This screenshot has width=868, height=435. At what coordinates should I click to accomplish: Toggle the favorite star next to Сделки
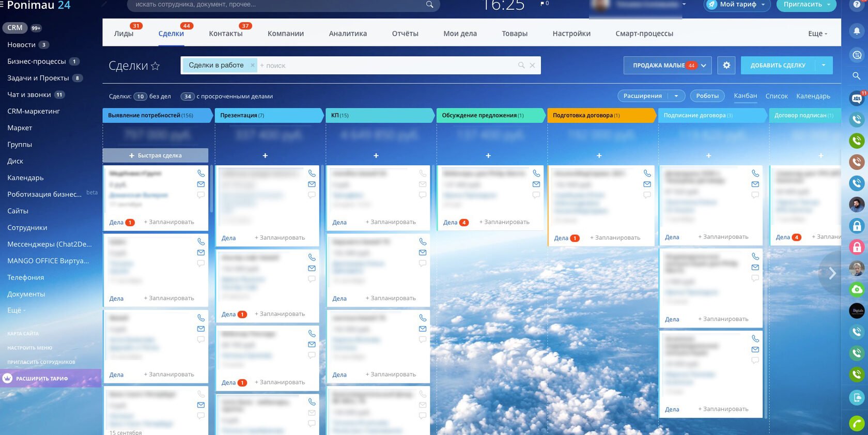point(155,66)
